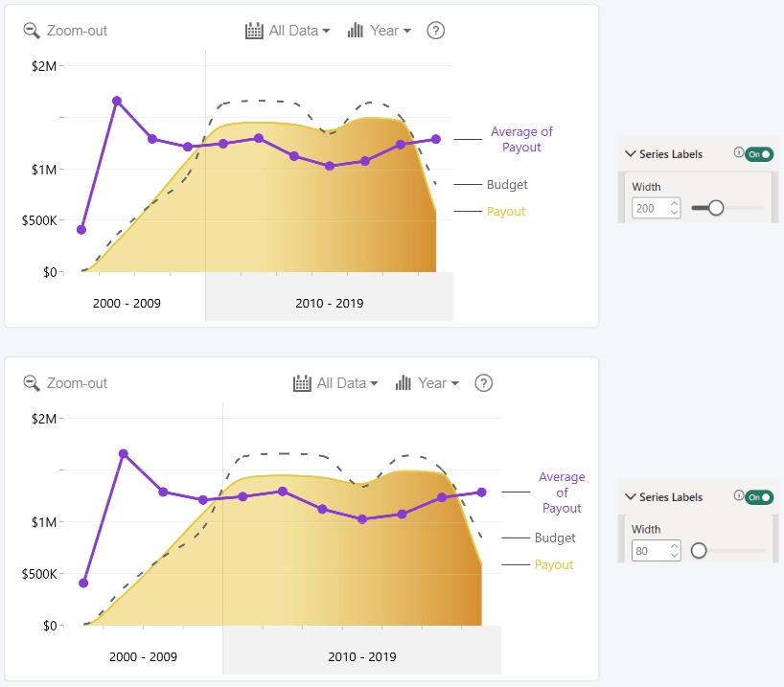Turn off the lower Series Labels toggle
This screenshot has width=784, height=687.
(x=759, y=497)
